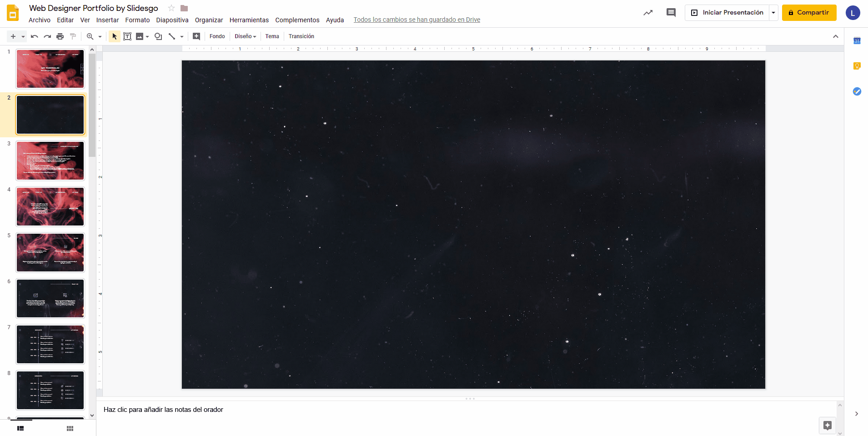Open the Archivo menu
868x436 pixels.
(x=40, y=20)
